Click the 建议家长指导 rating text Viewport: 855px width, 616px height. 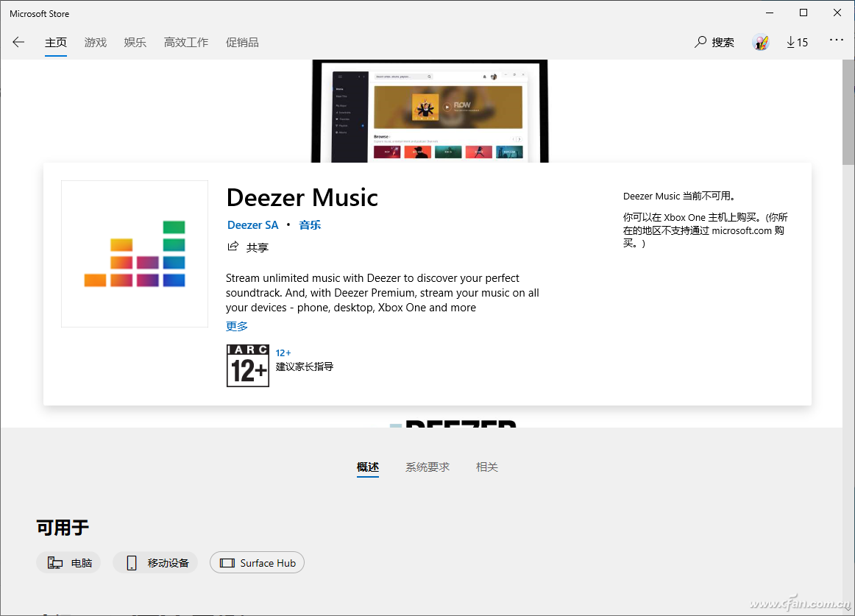click(x=305, y=367)
